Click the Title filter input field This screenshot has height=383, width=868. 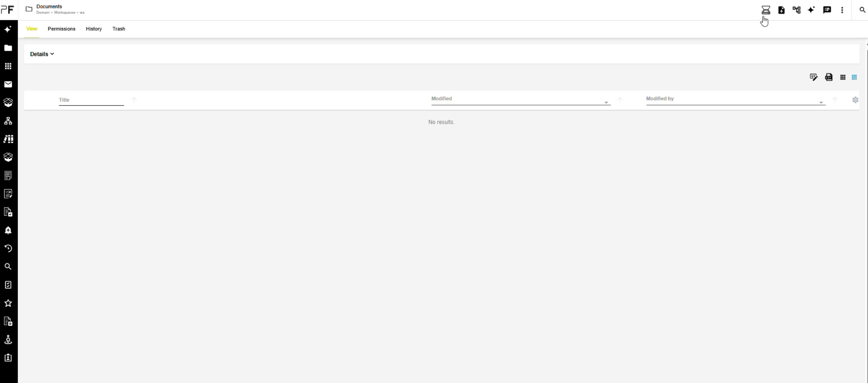click(x=91, y=100)
